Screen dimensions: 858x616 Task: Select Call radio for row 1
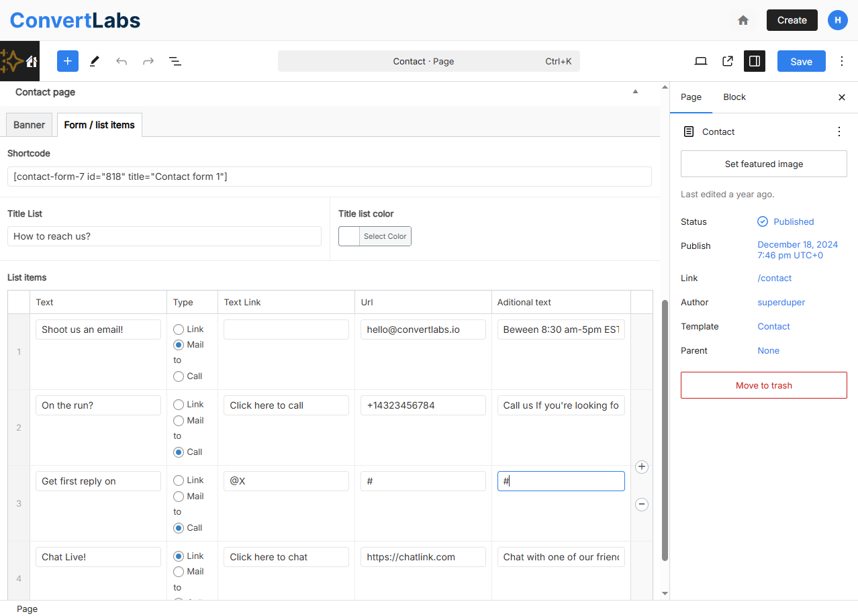[179, 376]
